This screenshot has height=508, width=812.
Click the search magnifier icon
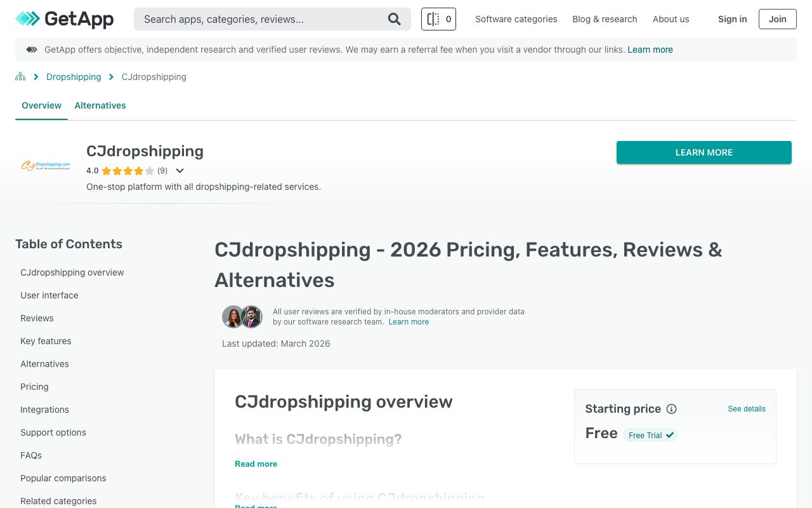tap(394, 19)
